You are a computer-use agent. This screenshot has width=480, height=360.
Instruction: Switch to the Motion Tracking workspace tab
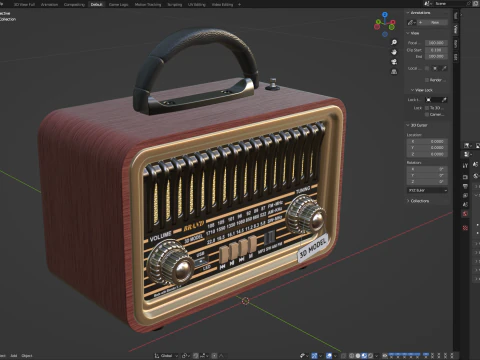point(148,4)
